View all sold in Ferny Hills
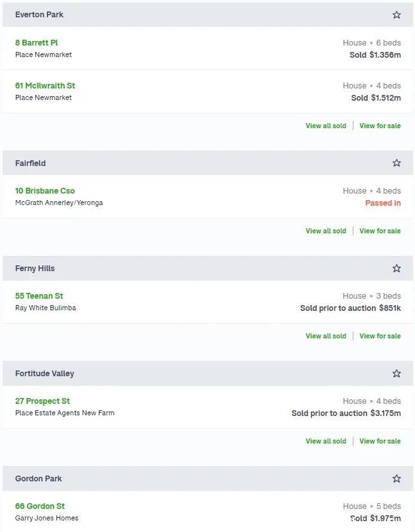Viewport: 415px width, 532px height. 326,337
